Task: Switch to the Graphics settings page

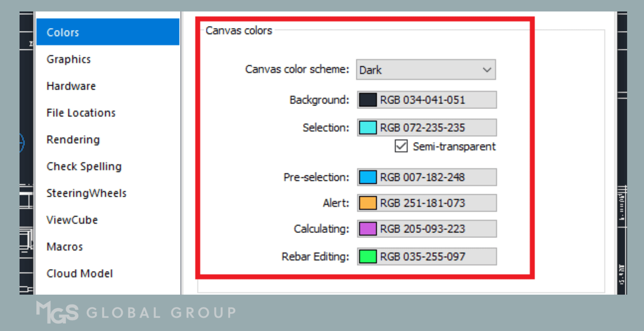Action: coord(68,59)
